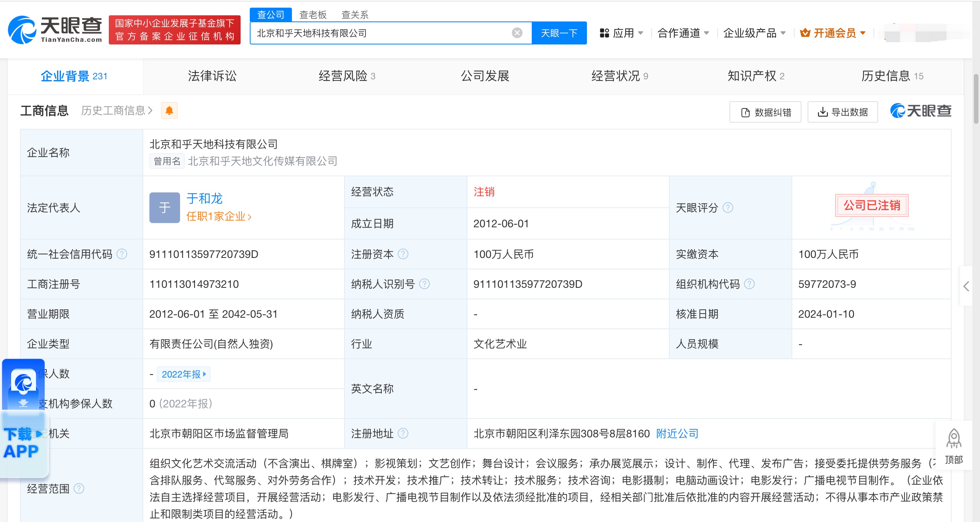
Task: Open help icon next to 经营范围
Action: coord(79,489)
